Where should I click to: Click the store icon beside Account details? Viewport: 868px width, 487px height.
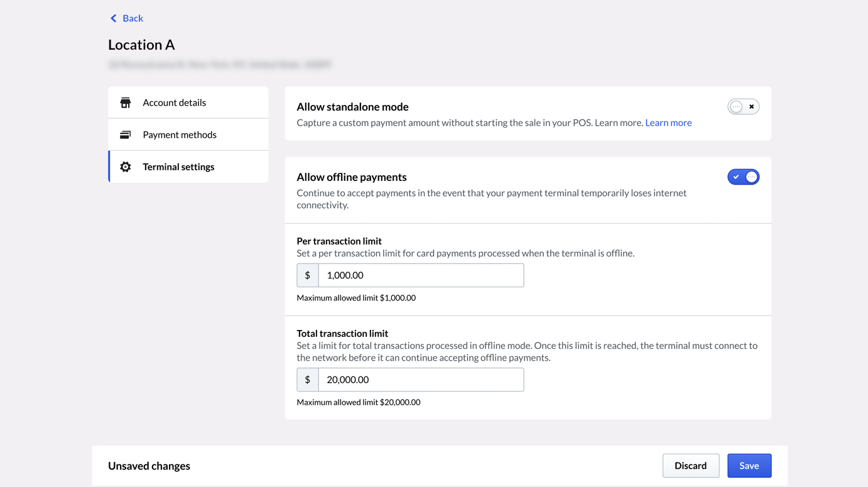126,102
